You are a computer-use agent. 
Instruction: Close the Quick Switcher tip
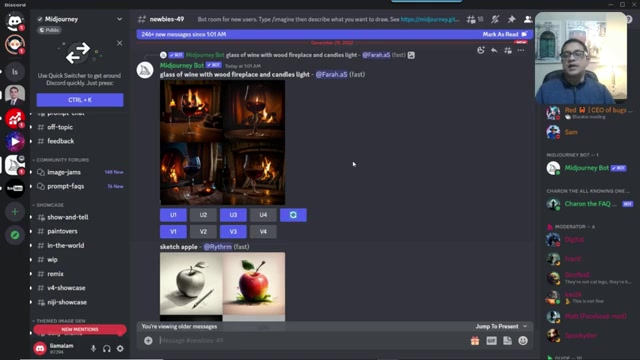pyautogui.click(x=119, y=43)
